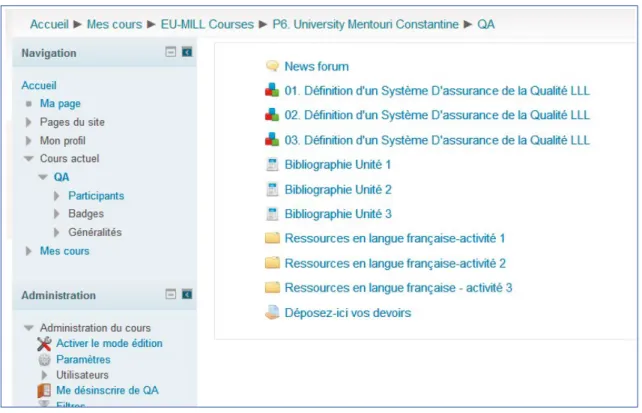Click the door icon for unenrolment
The image size is (642, 413).
[44, 390]
